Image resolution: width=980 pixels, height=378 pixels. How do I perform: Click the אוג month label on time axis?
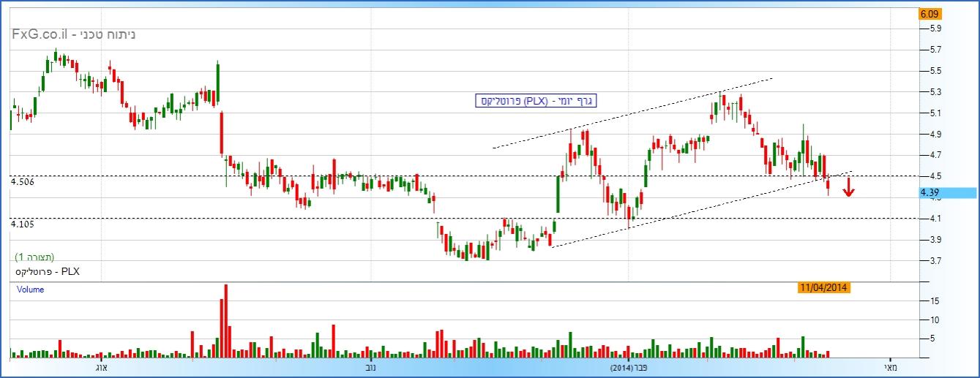click(102, 367)
